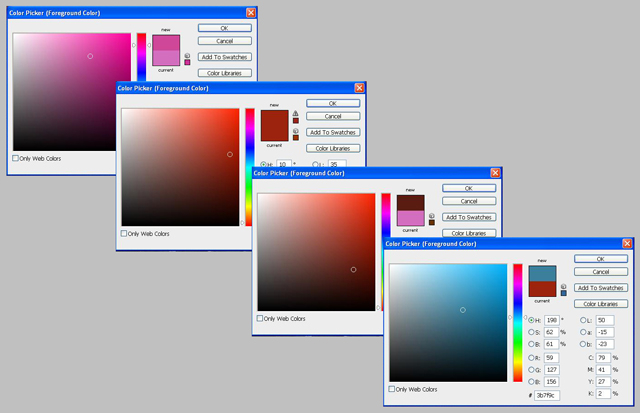Close the dark-brown Color Picker window
Viewport: 640px width, 413px height.
coord(495,173)
